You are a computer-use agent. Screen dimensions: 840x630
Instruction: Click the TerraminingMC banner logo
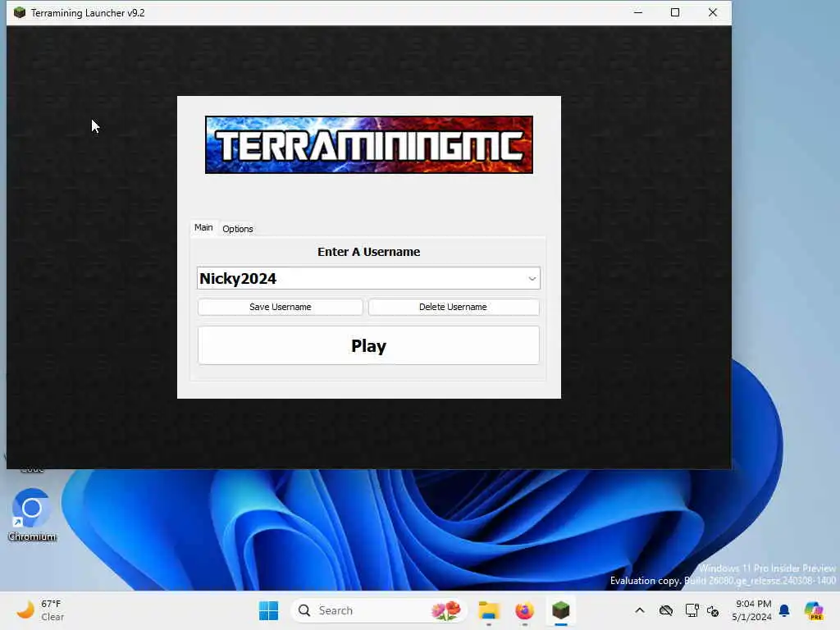(369, 144)
